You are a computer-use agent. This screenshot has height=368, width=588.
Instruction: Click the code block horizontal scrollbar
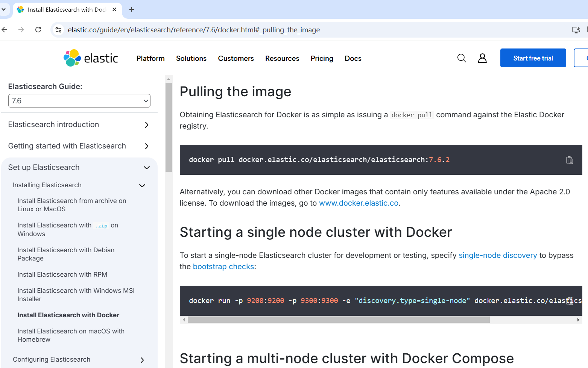tap(339, 320)
